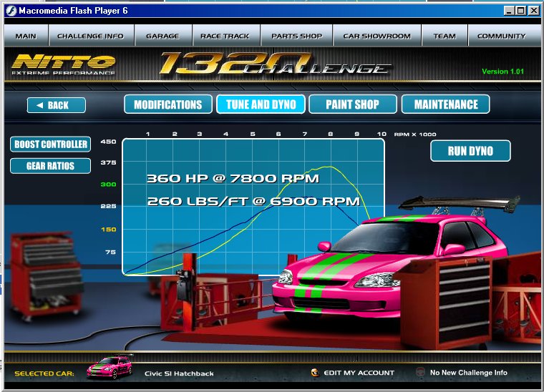The width and height of the screenshot is (544, 392).
Task: Go to the Garage section
Action: point(162,36)
